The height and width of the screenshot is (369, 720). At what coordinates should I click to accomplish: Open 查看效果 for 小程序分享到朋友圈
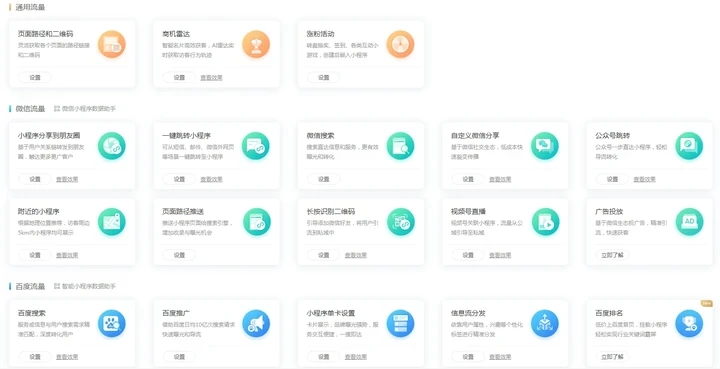click(67, 179)
